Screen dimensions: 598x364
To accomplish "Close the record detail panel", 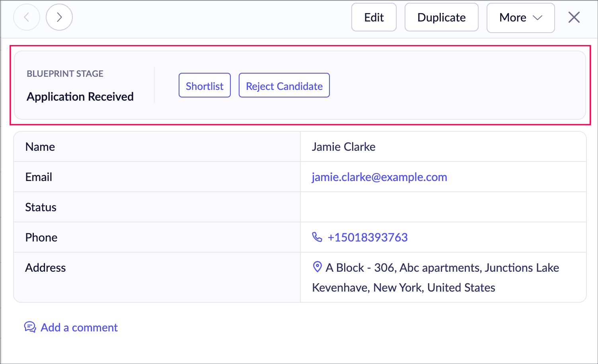I will coord(574,18).
